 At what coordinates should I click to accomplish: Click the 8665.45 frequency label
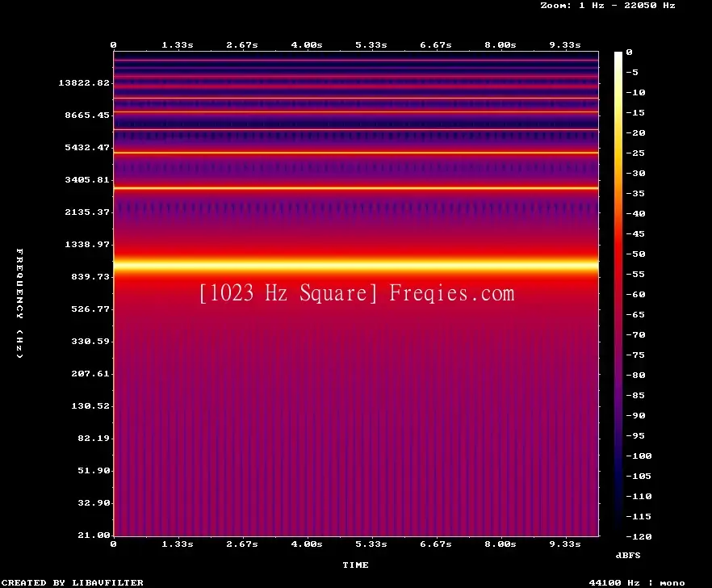[87, 115]
